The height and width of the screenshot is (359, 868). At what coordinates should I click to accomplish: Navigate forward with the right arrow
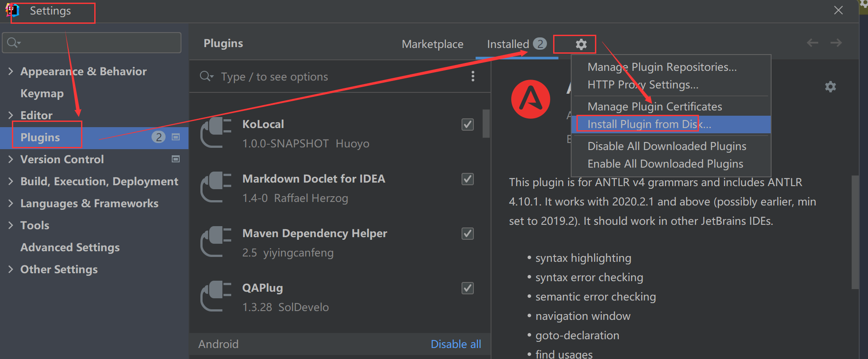(x=836, y=43)
